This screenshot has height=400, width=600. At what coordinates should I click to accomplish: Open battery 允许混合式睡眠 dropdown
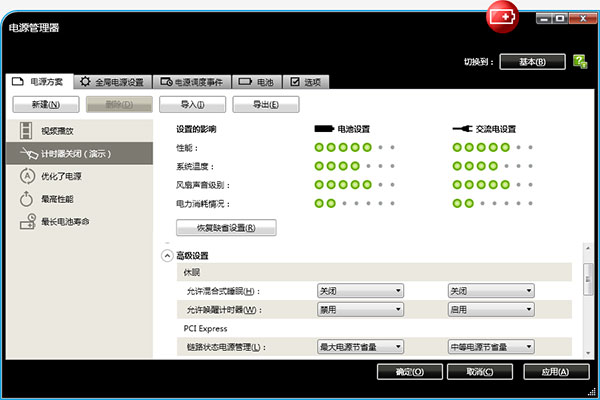pos(360,291)
